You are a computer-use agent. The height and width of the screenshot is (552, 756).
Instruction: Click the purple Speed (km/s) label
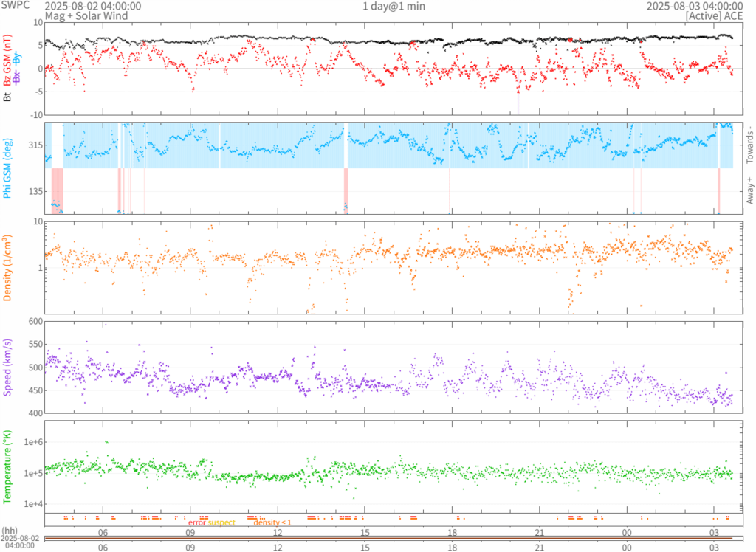point(7,367)
